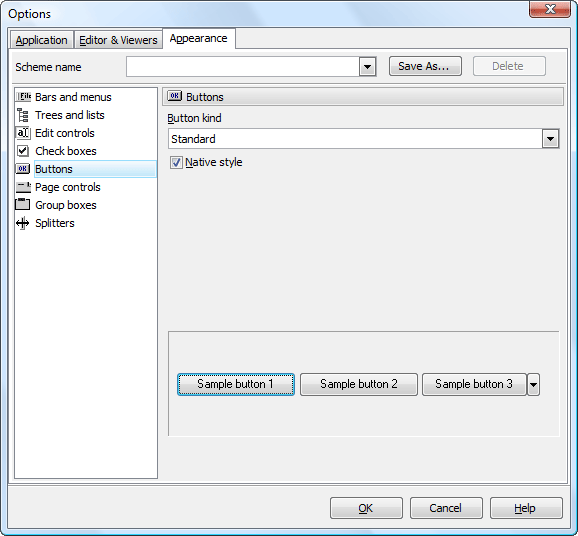Open the Button kind dropdown arrow
The width and height of the screenshot is (578, 536).
[550, 139]
